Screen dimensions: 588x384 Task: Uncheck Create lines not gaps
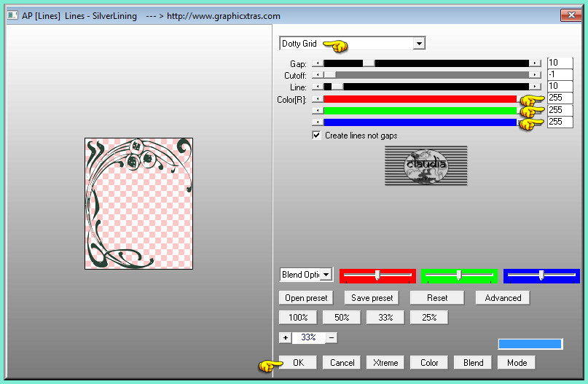316,136
